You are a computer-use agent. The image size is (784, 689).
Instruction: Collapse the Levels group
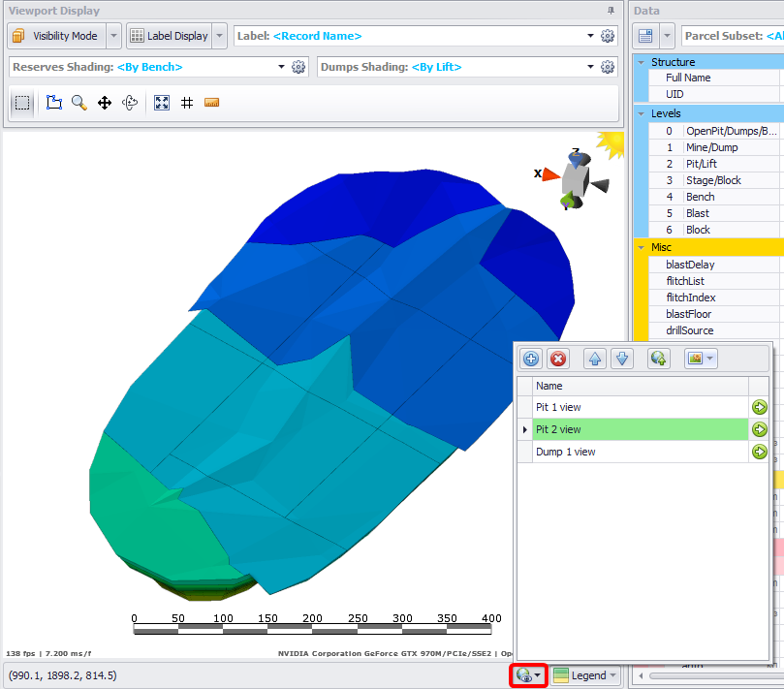(641, 113)
